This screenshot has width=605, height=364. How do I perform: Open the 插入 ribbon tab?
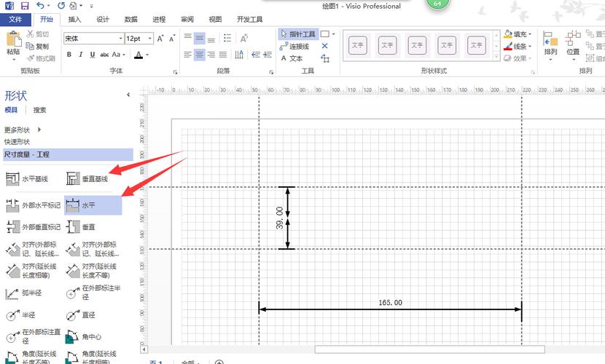tap(74, 19)
